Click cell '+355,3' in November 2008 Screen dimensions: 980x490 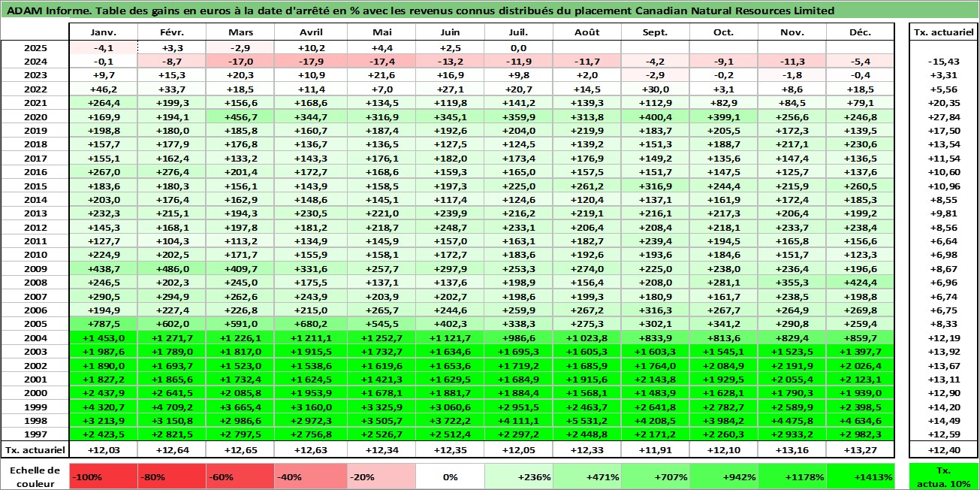pyautogui.click(x=792, y=283)
